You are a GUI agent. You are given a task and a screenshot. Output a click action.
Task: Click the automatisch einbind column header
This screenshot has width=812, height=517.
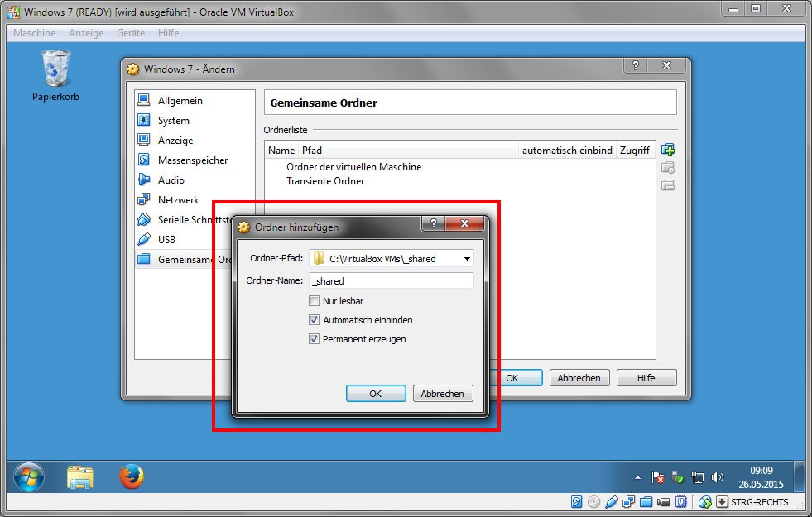pos(567,150)
